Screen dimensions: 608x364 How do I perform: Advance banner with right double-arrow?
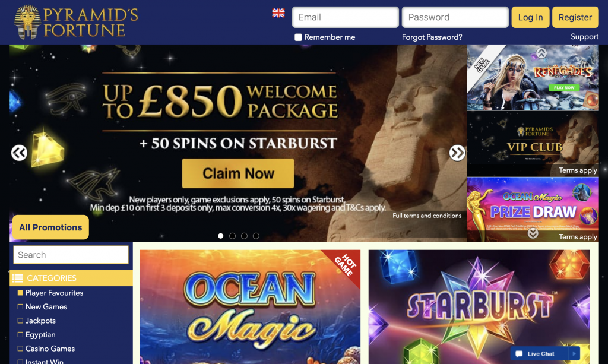(x=457, y=153)
